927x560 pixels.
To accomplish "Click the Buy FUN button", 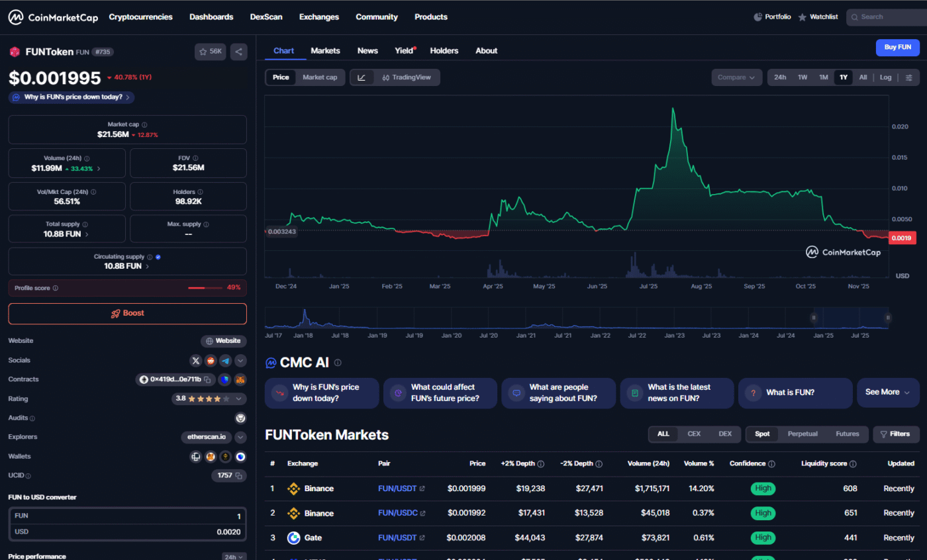I will [x=898, y=47].
